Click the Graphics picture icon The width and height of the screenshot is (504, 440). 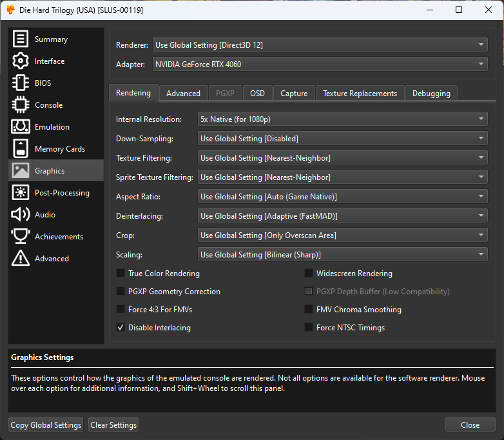(x=21, y=170)
